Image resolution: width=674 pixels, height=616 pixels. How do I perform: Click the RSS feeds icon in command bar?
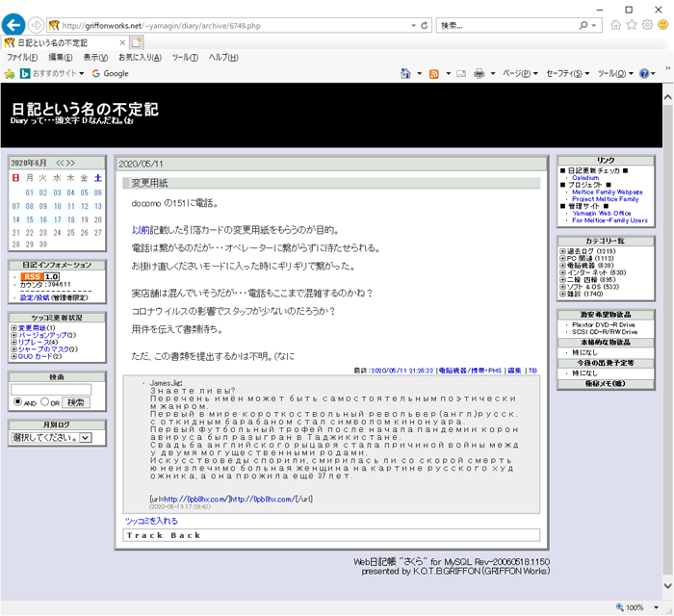[x=434, y=73]
